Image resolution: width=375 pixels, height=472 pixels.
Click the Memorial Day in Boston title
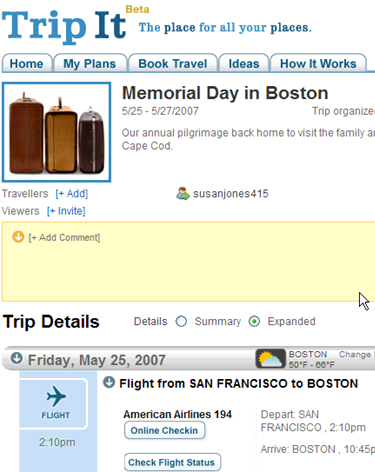pyautogui.click(x=225, y=93)
